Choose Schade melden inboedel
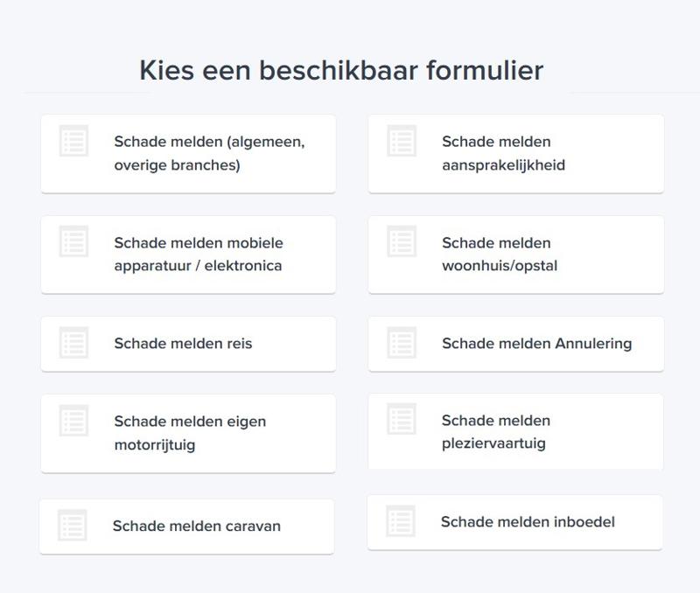 pos(528,522)
